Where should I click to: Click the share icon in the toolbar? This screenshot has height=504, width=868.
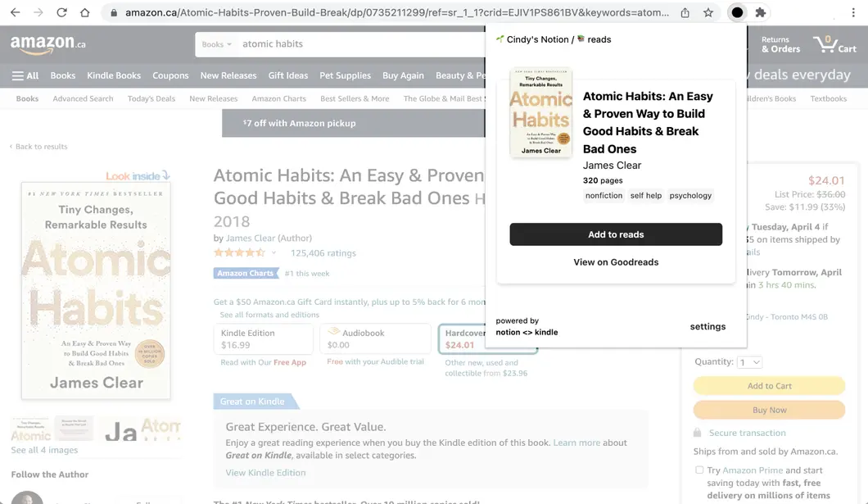click(x=684, y=13)
